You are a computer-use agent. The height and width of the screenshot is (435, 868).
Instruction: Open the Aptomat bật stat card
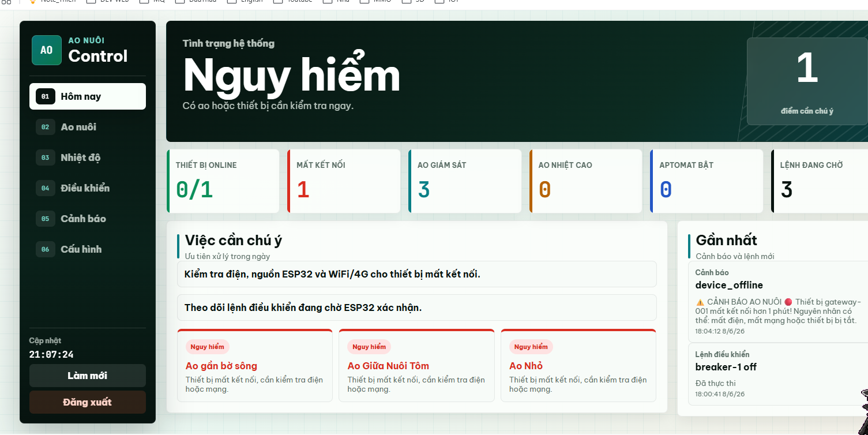click(x=707, y=181)
